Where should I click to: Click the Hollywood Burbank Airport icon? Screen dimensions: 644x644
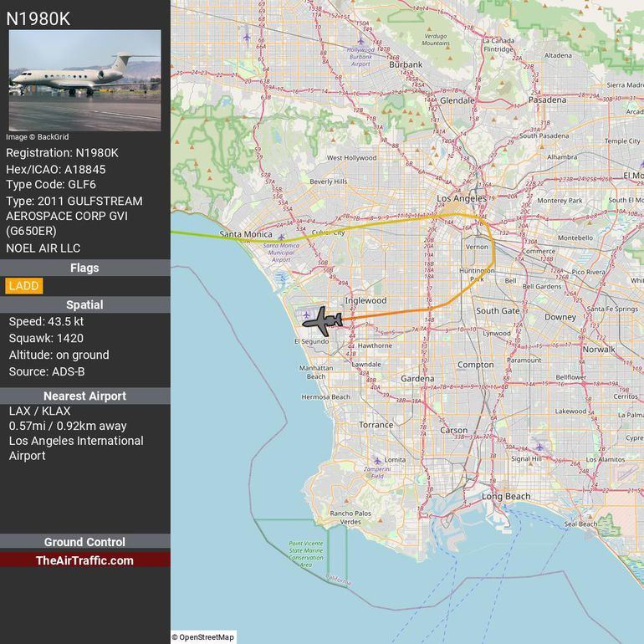(x=360, y=40)
